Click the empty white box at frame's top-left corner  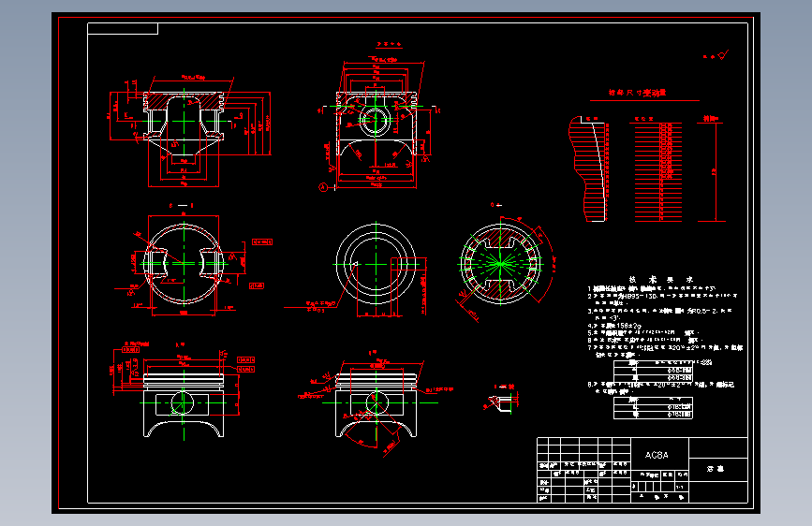coord(123,28)
